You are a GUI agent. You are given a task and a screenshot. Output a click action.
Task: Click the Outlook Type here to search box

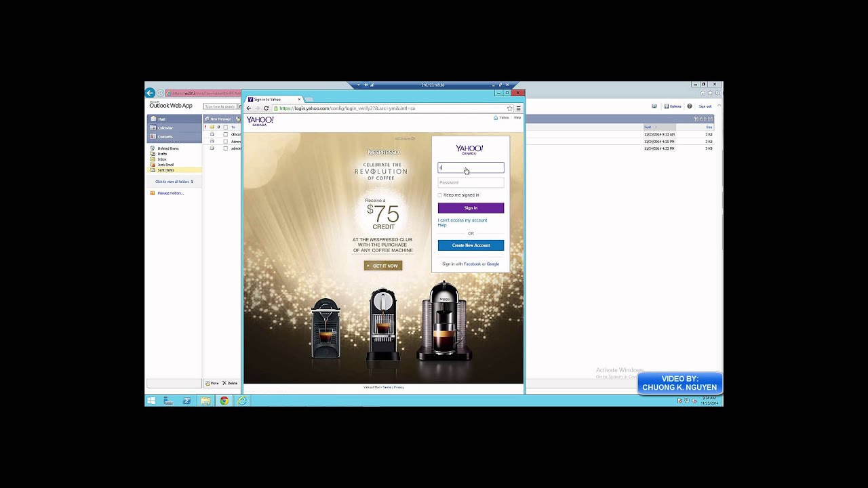pyautogui.click(x=220, y=106)
